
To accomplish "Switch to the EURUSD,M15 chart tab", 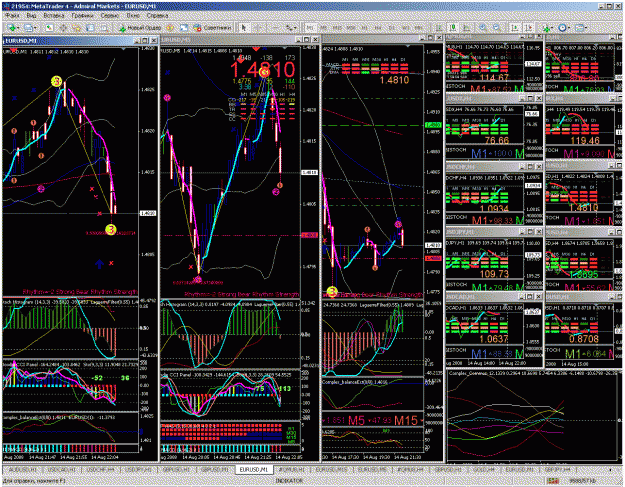I will pos(332,470).
